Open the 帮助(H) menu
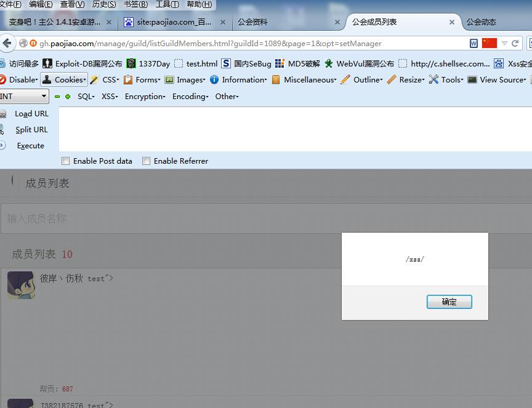The width and height of the screenshot is (532, 408). (199, 4)
